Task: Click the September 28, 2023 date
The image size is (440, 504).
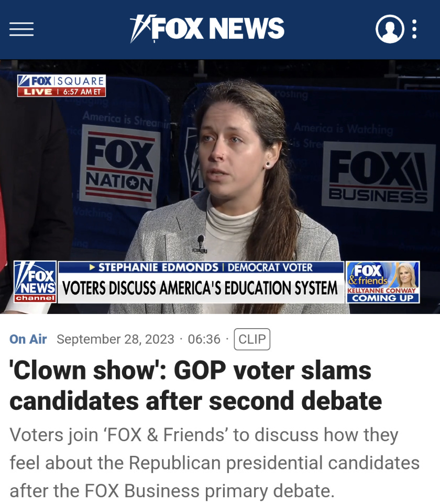Action: click(x=115, y=339)
